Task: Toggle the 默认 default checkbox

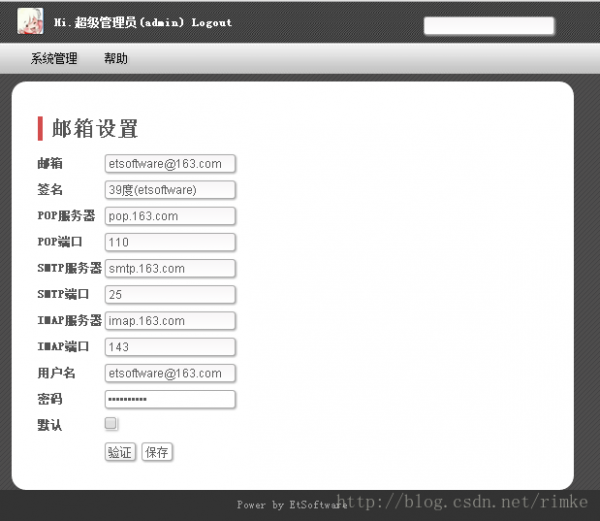Action: tap(111, 423)
